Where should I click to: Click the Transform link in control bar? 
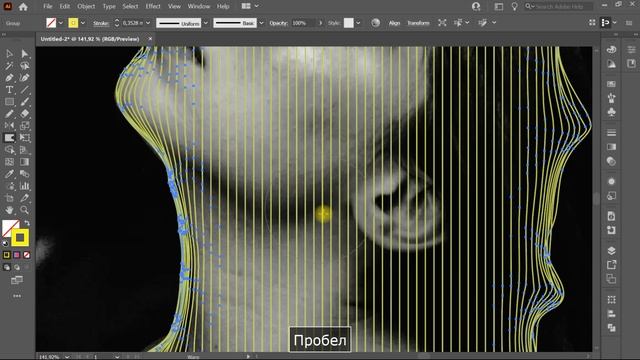pyautogui.click(x=418, y=23)
